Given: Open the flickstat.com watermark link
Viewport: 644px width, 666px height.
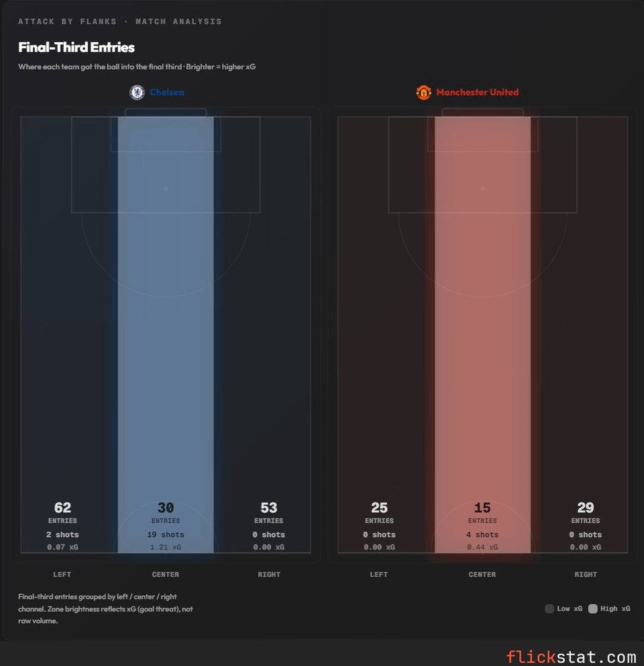Looking at the screenshot, I should pos(571,657).
